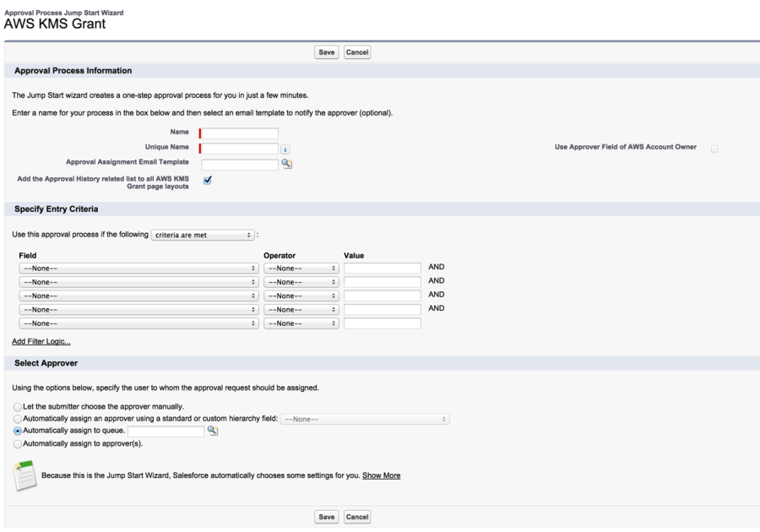760x532 pixels.
Task: Open the hierarchy field dropdown in Select Approver
Action: pyautogui.click(x=365, y=419)
